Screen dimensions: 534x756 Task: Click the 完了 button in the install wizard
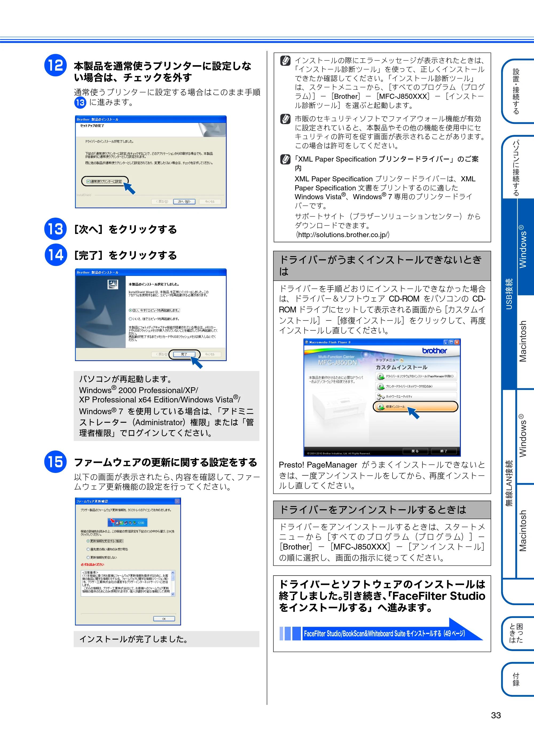pos(184,354)
